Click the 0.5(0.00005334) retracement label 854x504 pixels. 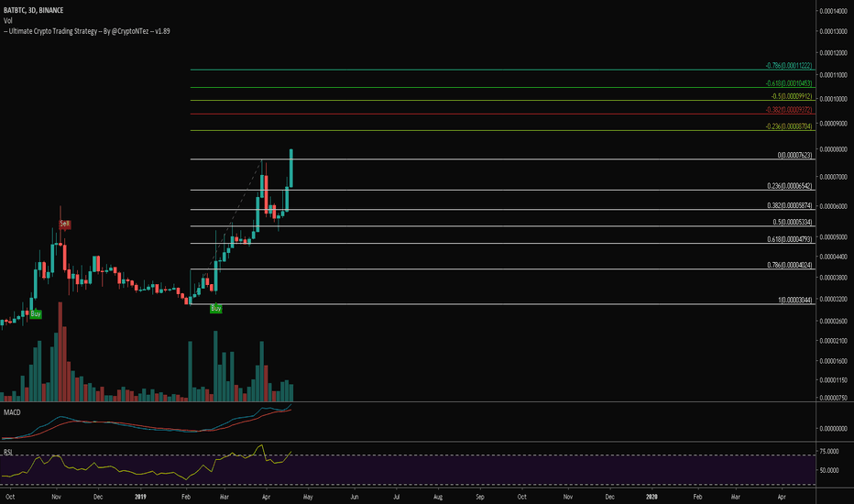[793, 222]
